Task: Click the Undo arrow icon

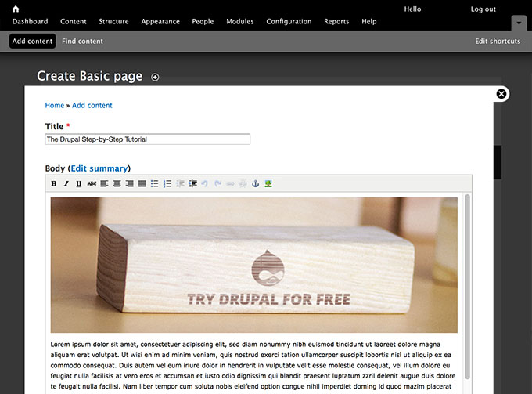Action: click(x=205, y=184)
